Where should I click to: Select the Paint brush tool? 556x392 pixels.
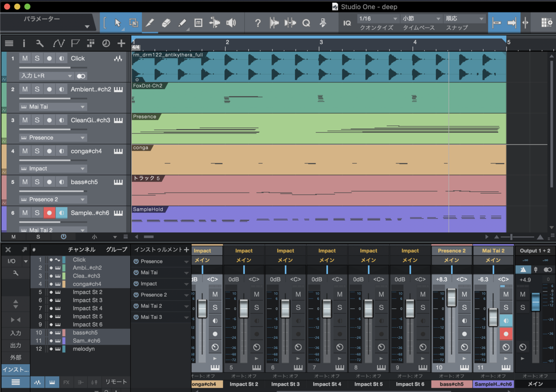[182, 23]
